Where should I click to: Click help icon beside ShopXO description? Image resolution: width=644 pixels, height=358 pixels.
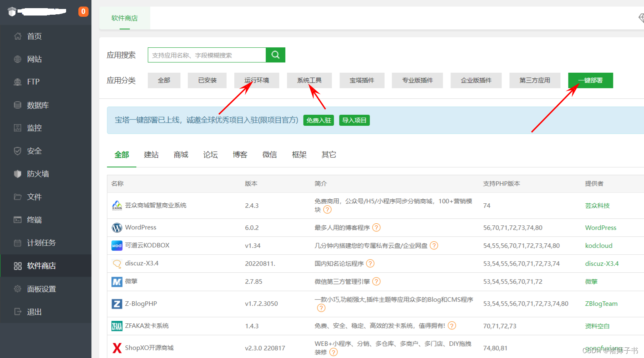(x=333, y=352)
